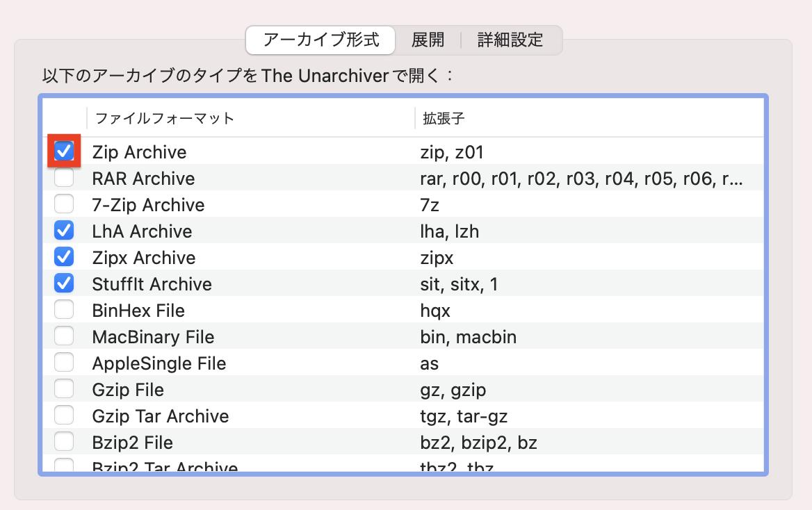Select the Gzip File label
This screenshot has height=510, width=812.
[128, 390]
